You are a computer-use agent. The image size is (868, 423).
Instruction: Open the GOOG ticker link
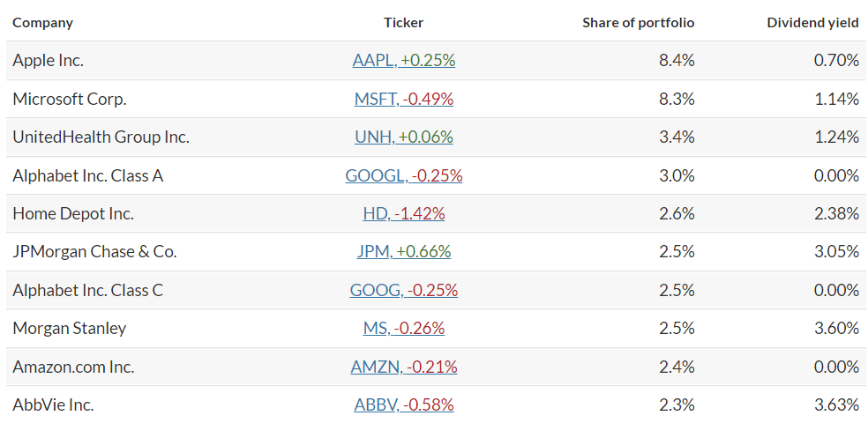point(403,290)
